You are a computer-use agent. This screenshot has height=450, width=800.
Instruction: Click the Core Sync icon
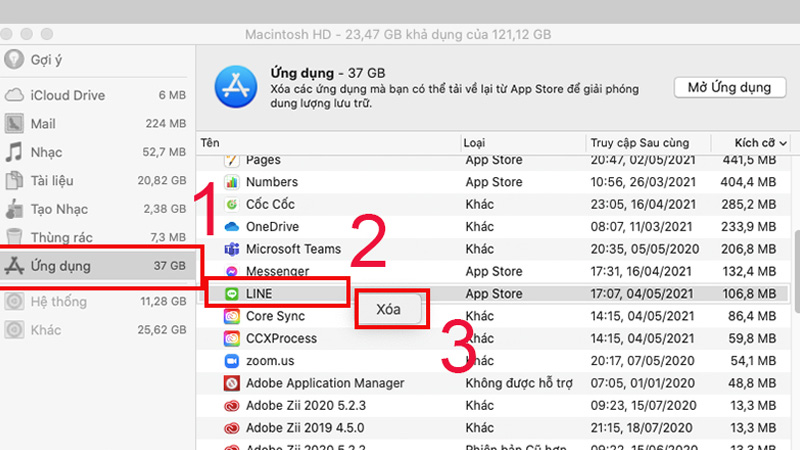pyautogui.click(x=231, y=316)
